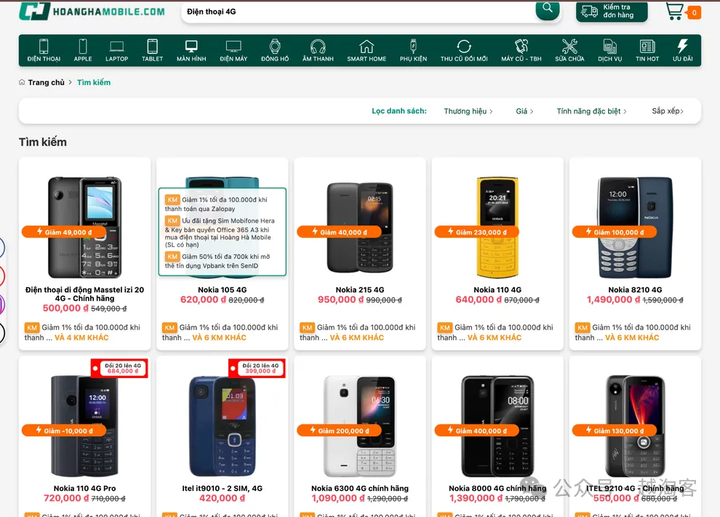The image size is (720, 517).
Task: Click the Nokia 215 4G product title
Action: pyautogui.click(x=360, y=290)
